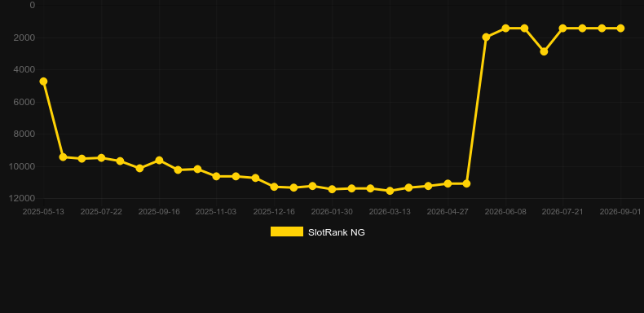This screenshot has width=644, height=313.
Task: Select the data point above 2025-07-22
Action: coord(101,158)
